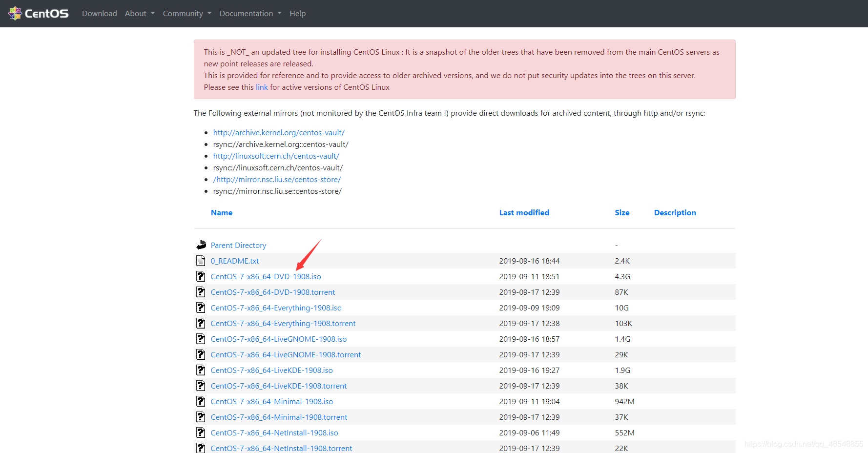
Task: Click the CentOS logo
Action: 39,13
